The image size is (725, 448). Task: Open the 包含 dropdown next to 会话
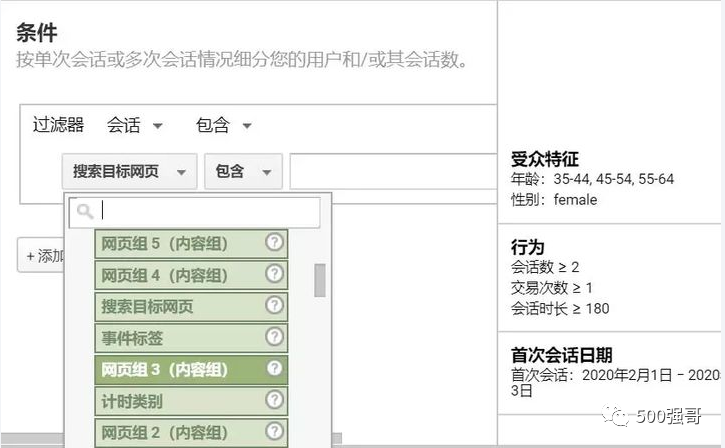224,125
